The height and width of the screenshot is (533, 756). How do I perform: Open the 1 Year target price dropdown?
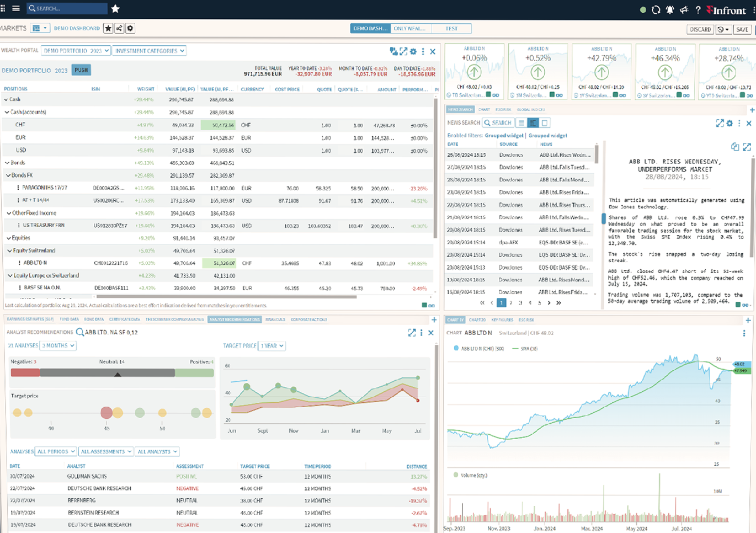click(271, 346)
